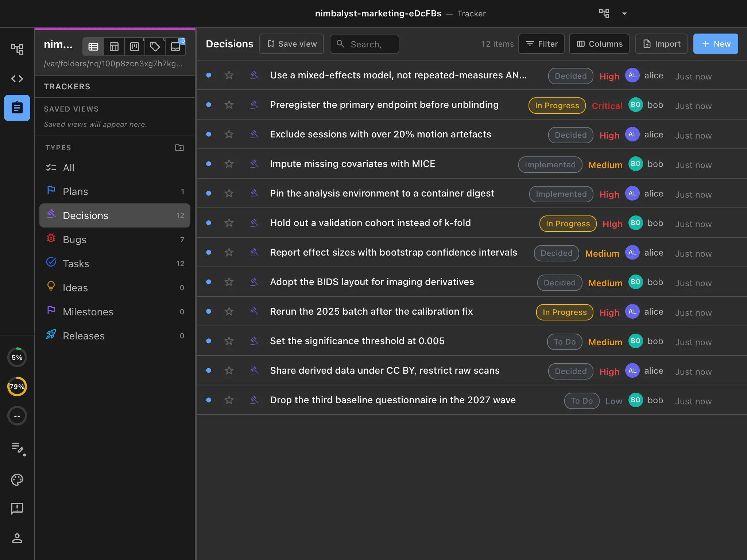Click the 5% progress ring

pos(17,357)
